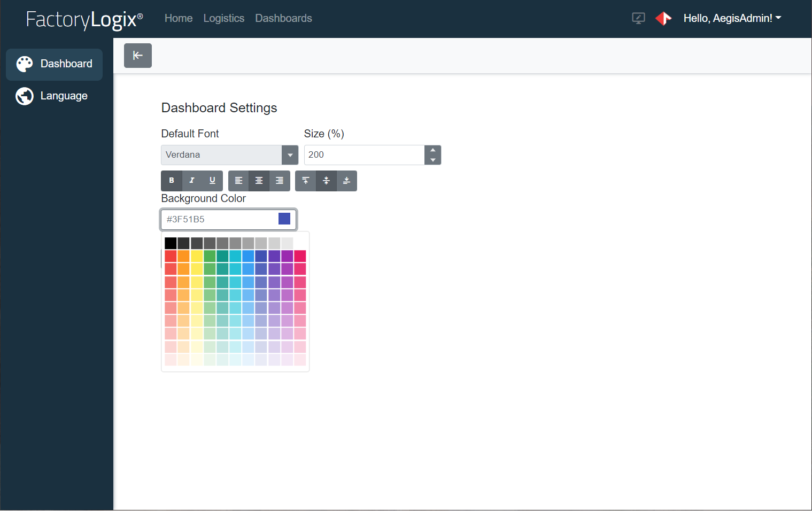Select middle vertical alignment toggle
The width and height of the screenshot is (812, 511).
(326, 181)
